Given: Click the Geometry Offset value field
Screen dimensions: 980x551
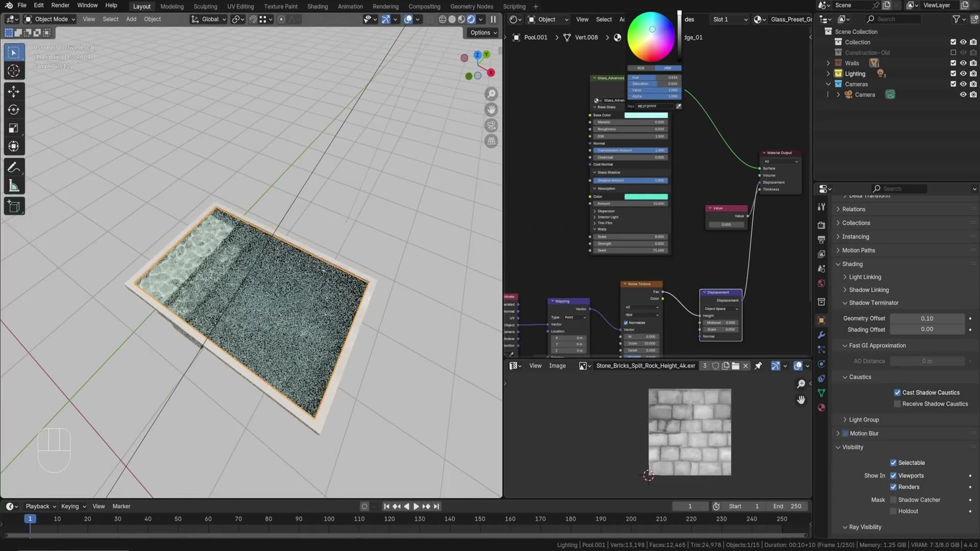Looking at the screenshot, I should coord(927,318).
